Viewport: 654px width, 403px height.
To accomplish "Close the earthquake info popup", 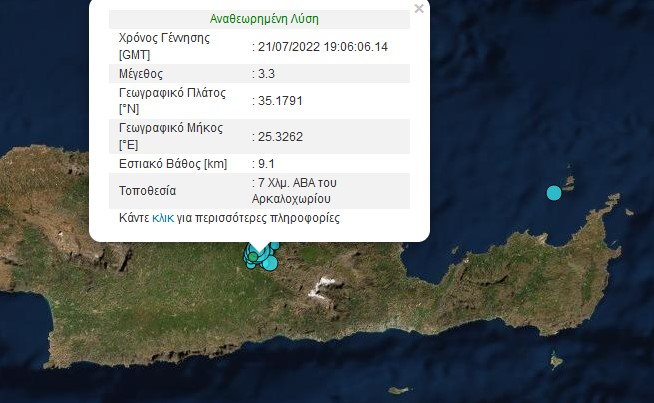I will [x=419, y=9].
